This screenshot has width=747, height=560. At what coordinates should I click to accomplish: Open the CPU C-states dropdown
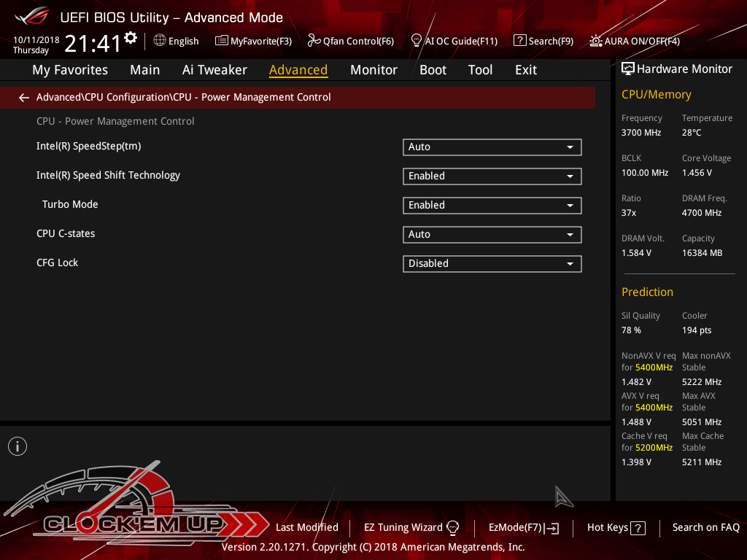492,235
